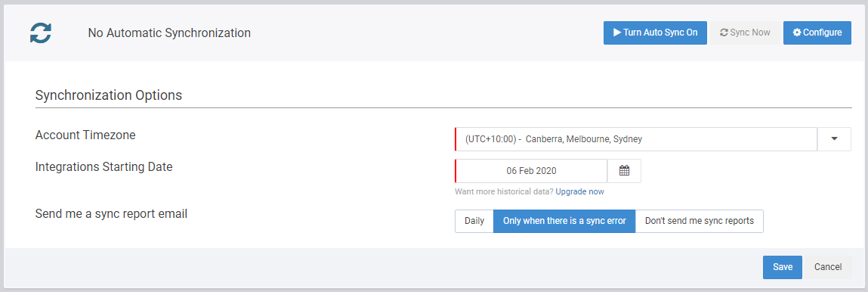Click the greyed-out Sync Now button
Viewport: 868px width, 292px height.
tap(745, 33)
